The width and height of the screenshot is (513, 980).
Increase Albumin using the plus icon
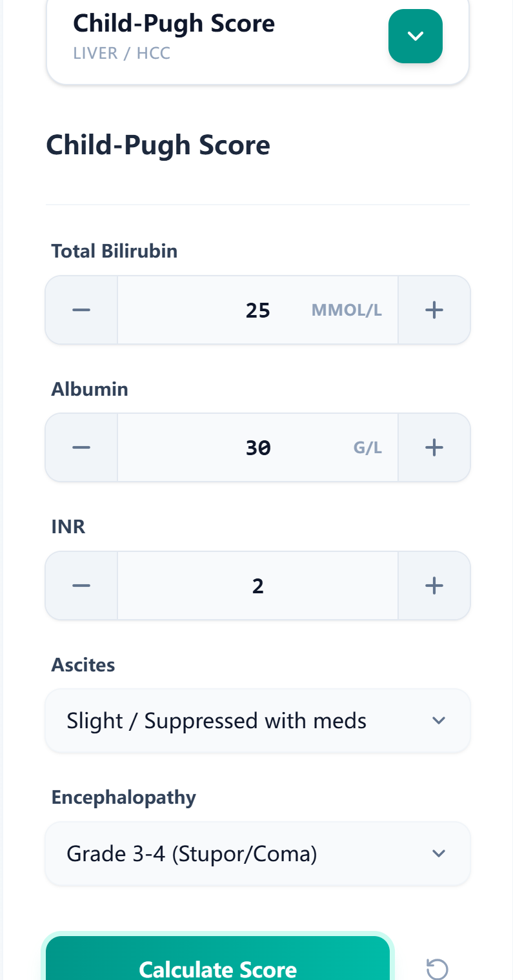(434, 447)
